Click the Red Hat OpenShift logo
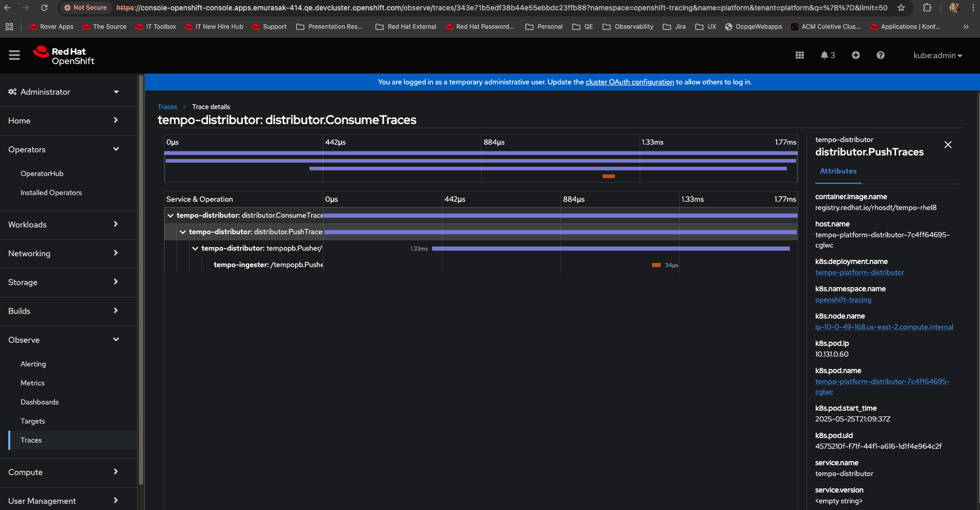 tap(63, 56)
